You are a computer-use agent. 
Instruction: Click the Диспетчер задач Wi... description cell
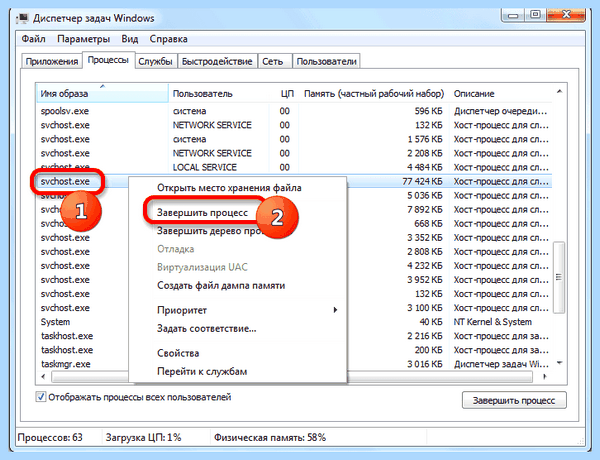point(501,364)
